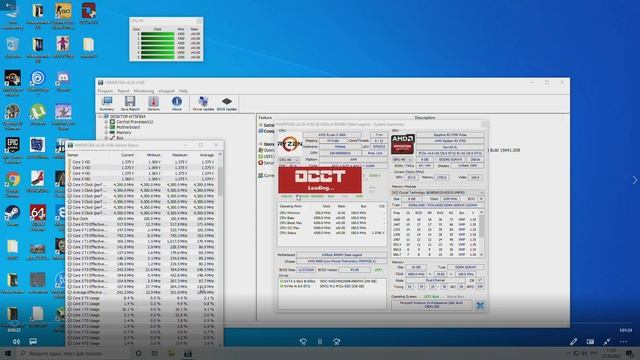
Task: Open the three-dot more options menu
Action: tap(624, 342)
